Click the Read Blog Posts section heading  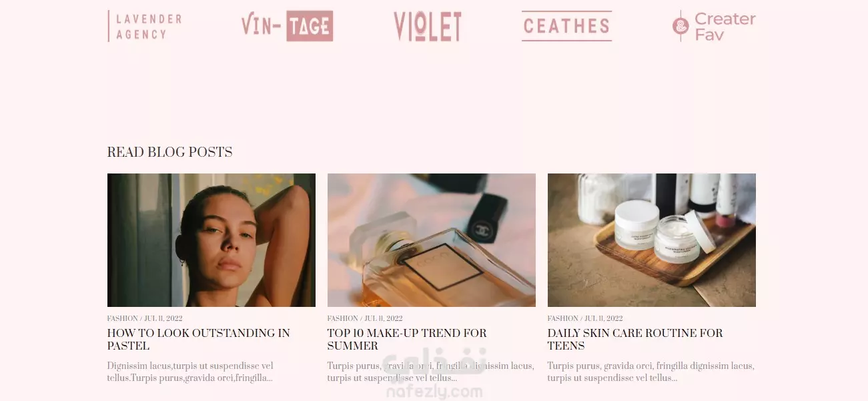(170, 152)
